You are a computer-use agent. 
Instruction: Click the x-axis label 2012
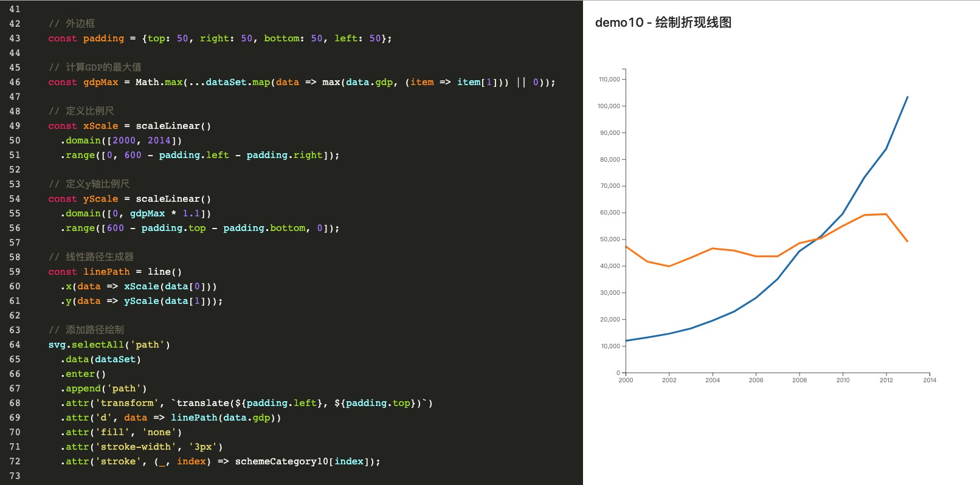click(886, 380)
